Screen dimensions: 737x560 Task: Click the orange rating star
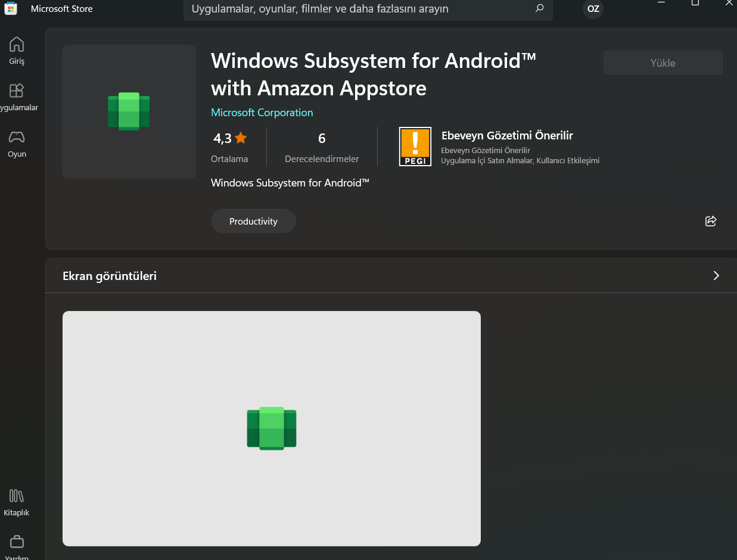[x=241, y=138]
